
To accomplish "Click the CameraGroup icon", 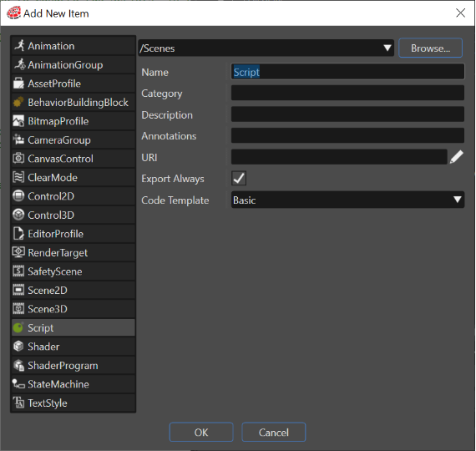I will coord(18,139).
